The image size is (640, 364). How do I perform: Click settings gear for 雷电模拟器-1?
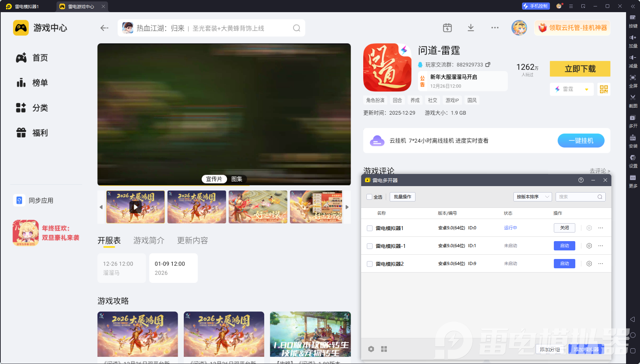pos(589,246)
